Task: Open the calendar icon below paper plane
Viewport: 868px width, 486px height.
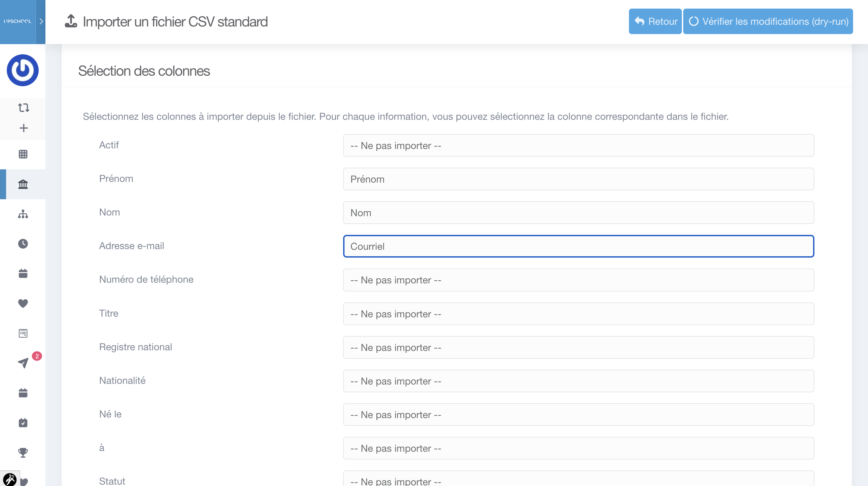Action: pyautogui.click(x=23, y=393)
